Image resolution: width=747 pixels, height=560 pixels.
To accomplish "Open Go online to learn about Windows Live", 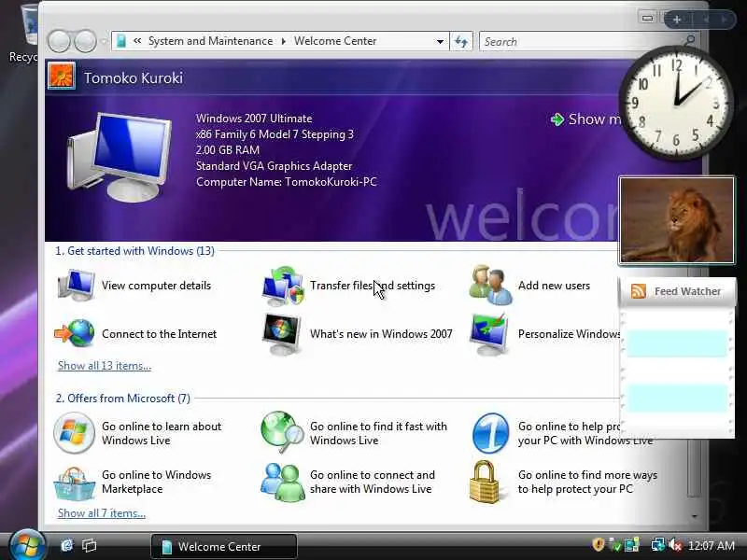I will [138, 433].
